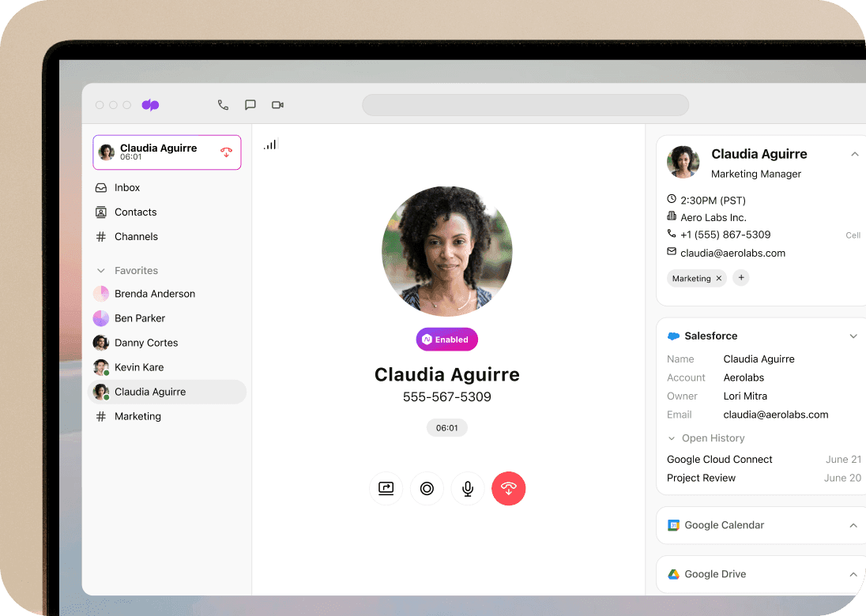The width and height of the screenshot is (866, 616).
Task: Click the phone call icon in top toolbar
Action: (x=223, y=105)
